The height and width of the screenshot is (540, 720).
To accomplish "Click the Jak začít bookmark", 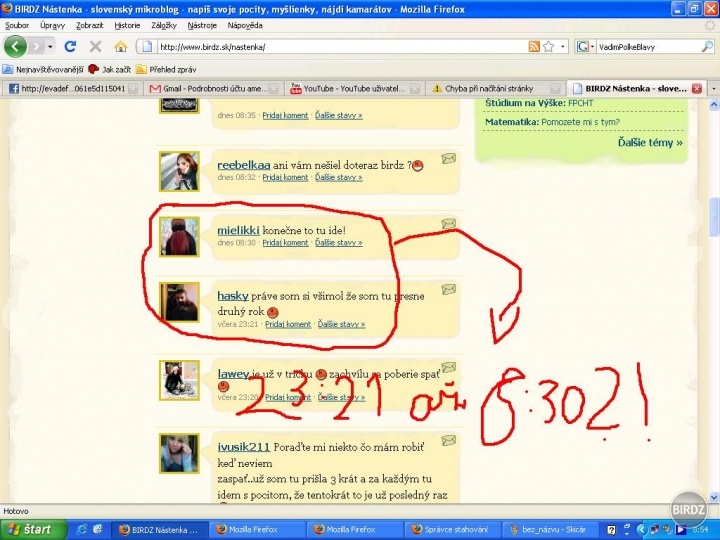I will coord(110,69).
